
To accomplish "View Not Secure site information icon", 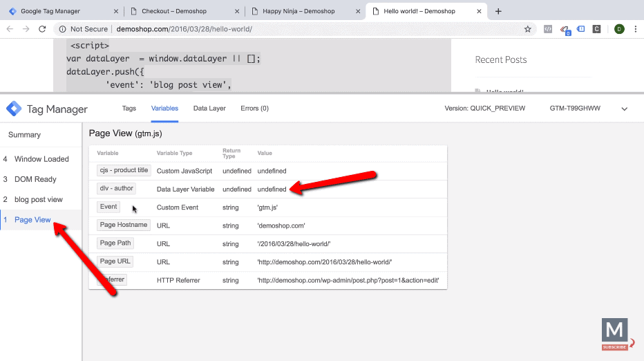I will 62,29.
